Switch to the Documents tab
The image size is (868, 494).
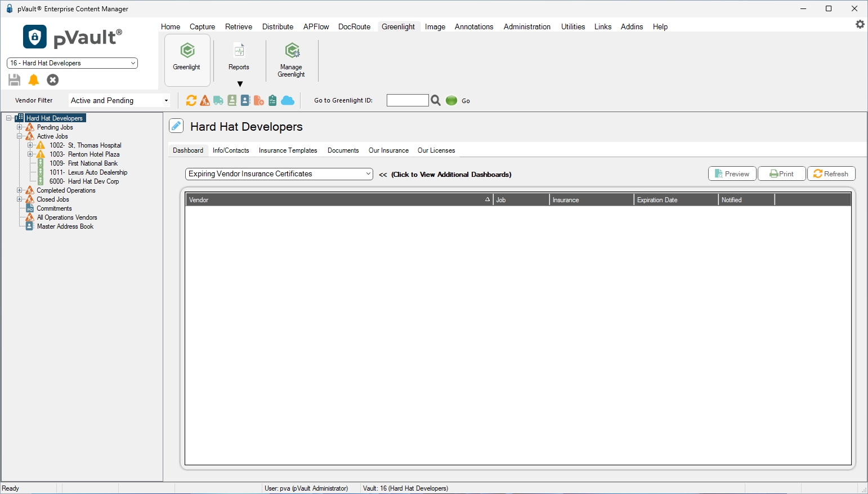[x=343, y=150]
